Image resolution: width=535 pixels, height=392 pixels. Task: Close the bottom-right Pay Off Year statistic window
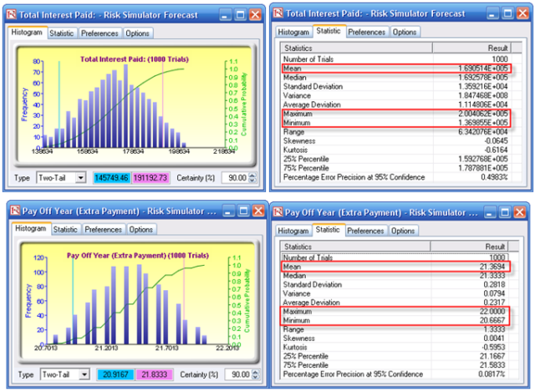520,212
